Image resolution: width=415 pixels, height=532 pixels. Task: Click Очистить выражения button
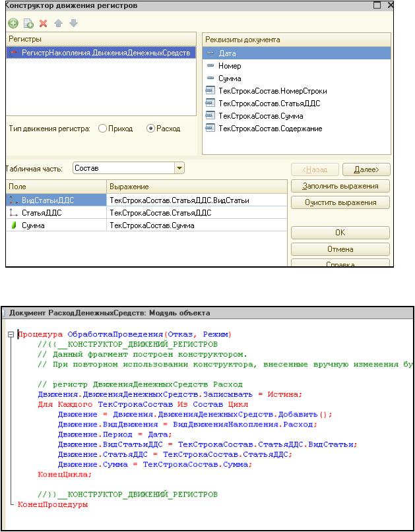(340, 202)
